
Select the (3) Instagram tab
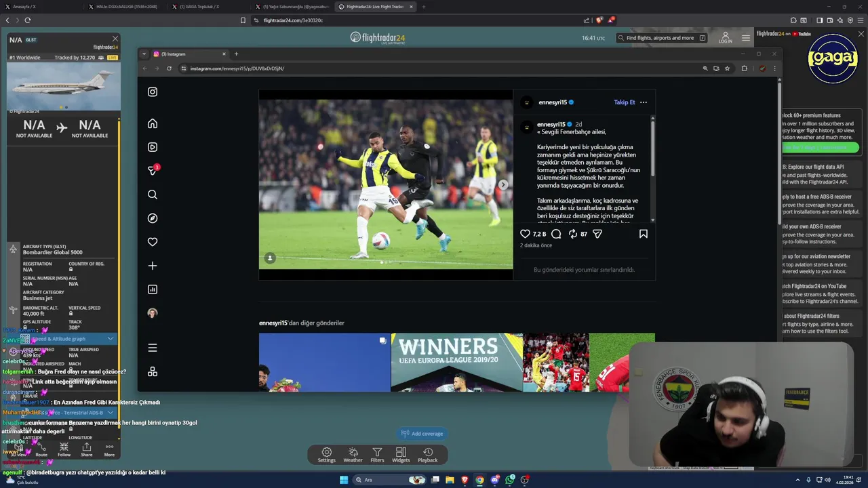(189, 54)
